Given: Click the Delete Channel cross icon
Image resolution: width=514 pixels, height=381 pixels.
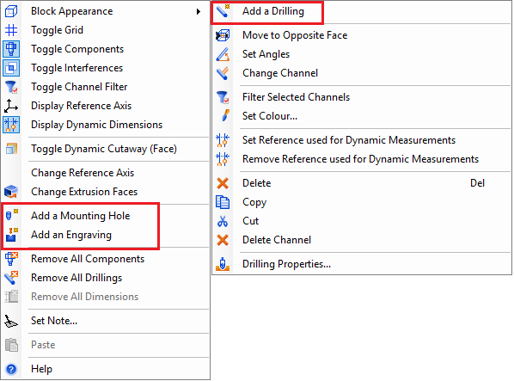Looking at the screenshot, I should click(x=223, y=240).
